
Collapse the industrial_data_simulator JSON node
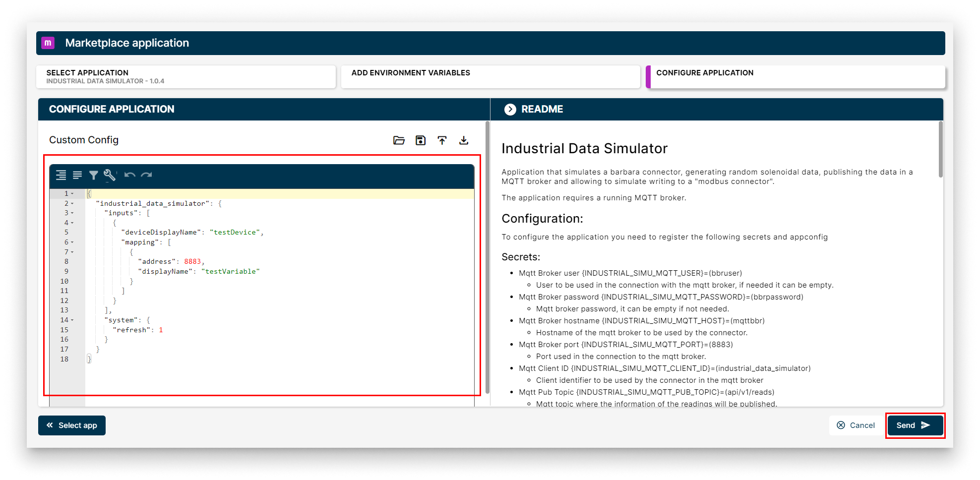tap(72, 203)
